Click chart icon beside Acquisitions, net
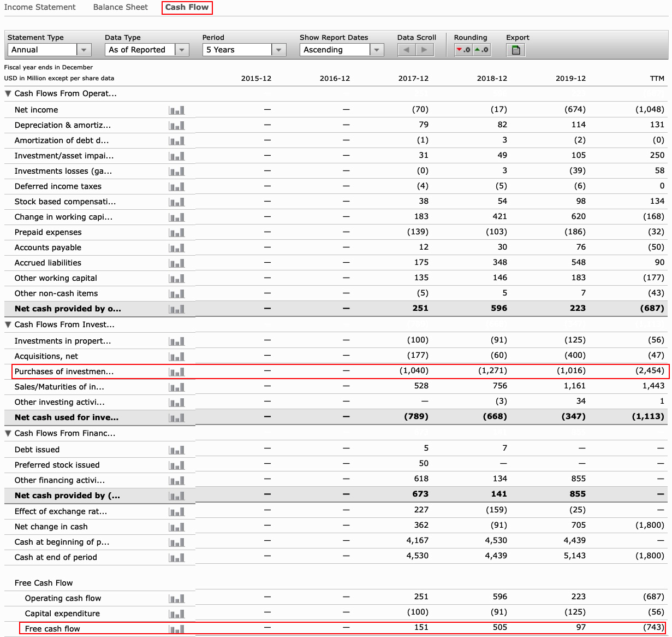The width and height of the screenshot is (672, 637). point(177,357)
